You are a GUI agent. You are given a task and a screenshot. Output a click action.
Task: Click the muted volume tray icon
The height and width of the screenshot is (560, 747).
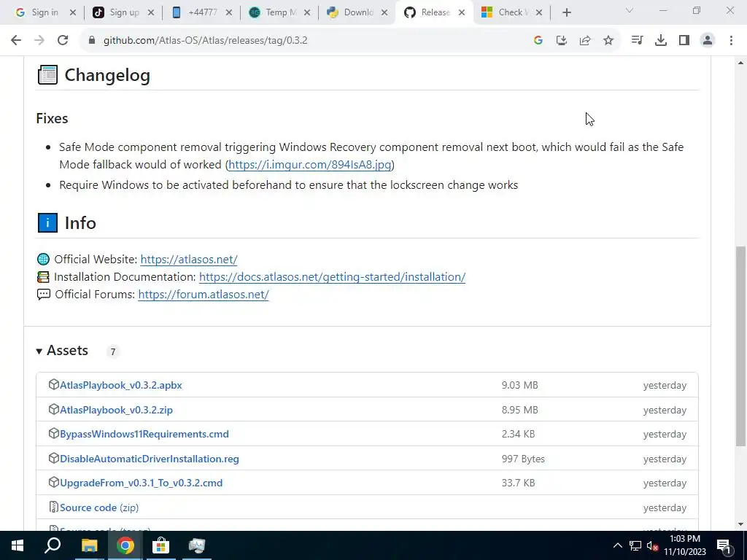(x=652, y=545)
